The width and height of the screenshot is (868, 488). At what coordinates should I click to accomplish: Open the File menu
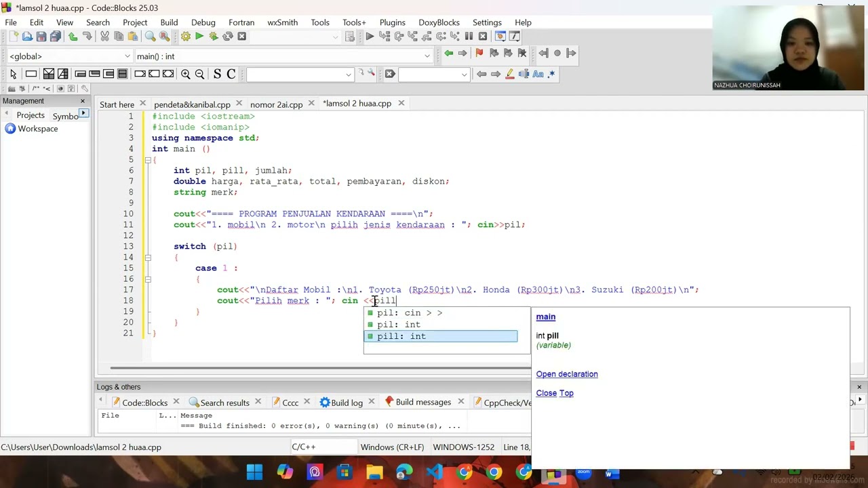click(11, 22)
